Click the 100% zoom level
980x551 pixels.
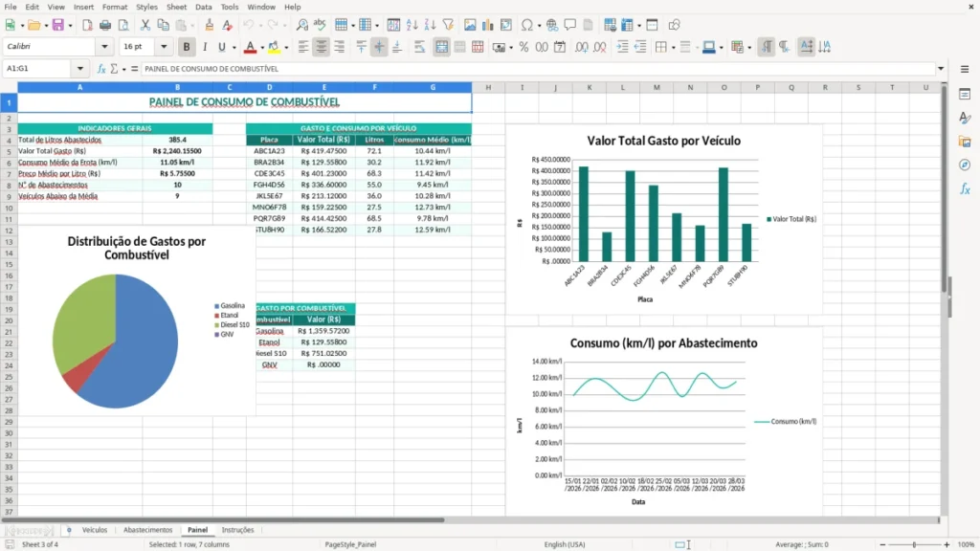click(967, 544)
